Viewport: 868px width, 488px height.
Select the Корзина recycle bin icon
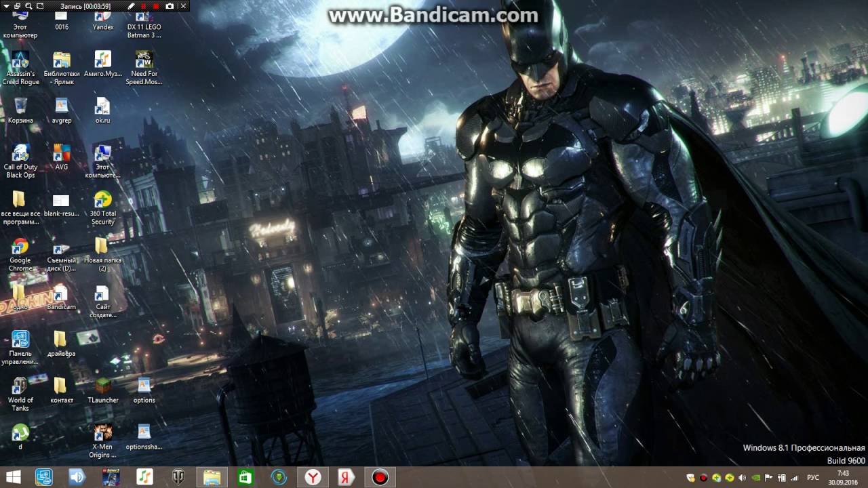[20, 110]
